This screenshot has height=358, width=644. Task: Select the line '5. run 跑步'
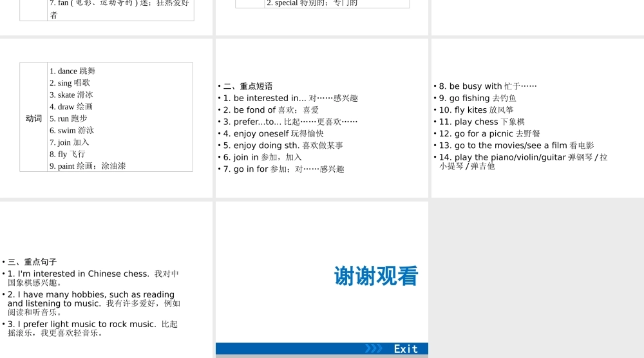(x=69, y=118)
